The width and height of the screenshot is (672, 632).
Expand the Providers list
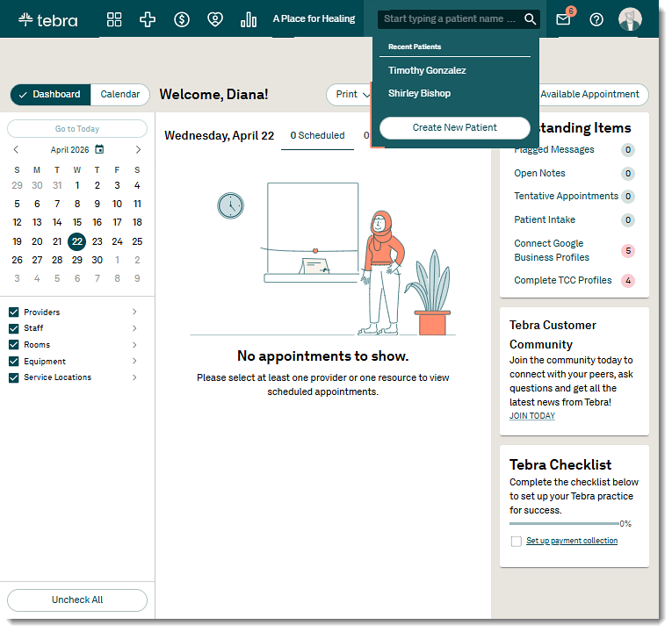tap(134, 312)
